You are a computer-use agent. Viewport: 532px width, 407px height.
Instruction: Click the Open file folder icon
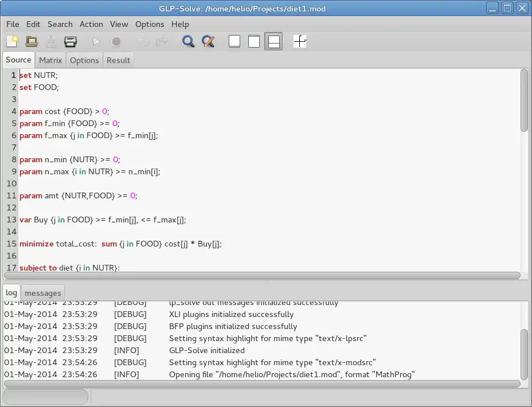(x=32, y=41)
